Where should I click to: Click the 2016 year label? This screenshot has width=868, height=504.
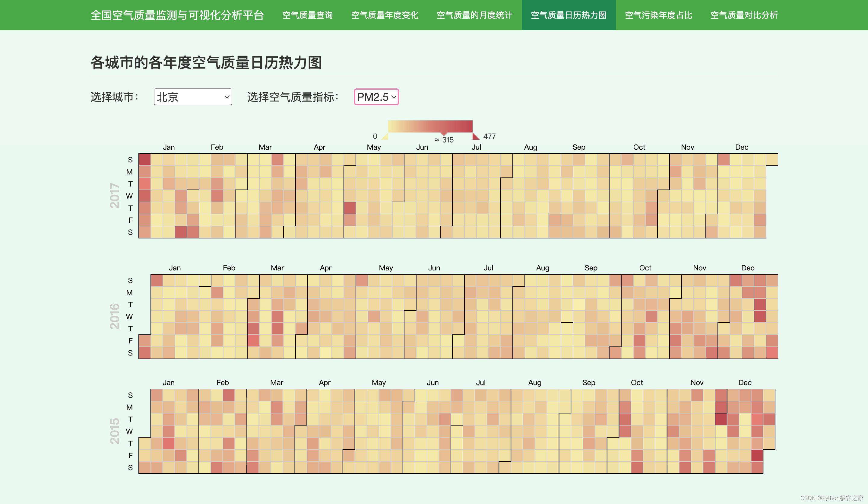pos(114,316)
